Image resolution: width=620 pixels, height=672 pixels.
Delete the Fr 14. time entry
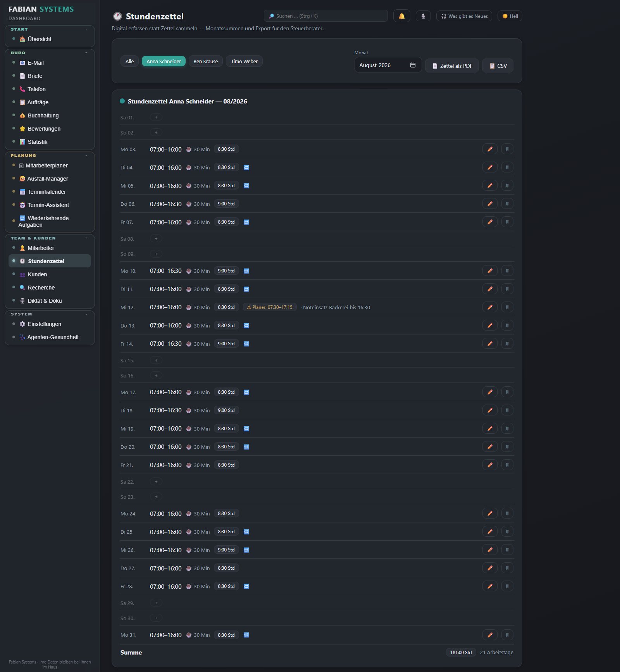click(x=507, y=344)
